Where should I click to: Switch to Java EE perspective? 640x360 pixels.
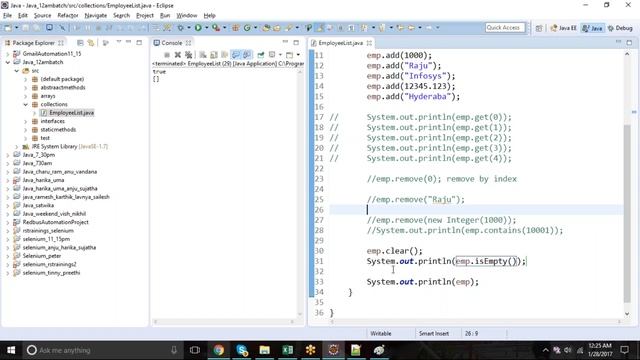pos(563,28)
